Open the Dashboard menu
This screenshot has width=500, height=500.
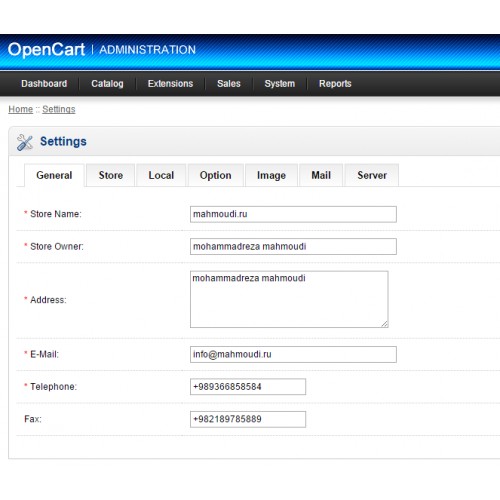pos(44,84)
